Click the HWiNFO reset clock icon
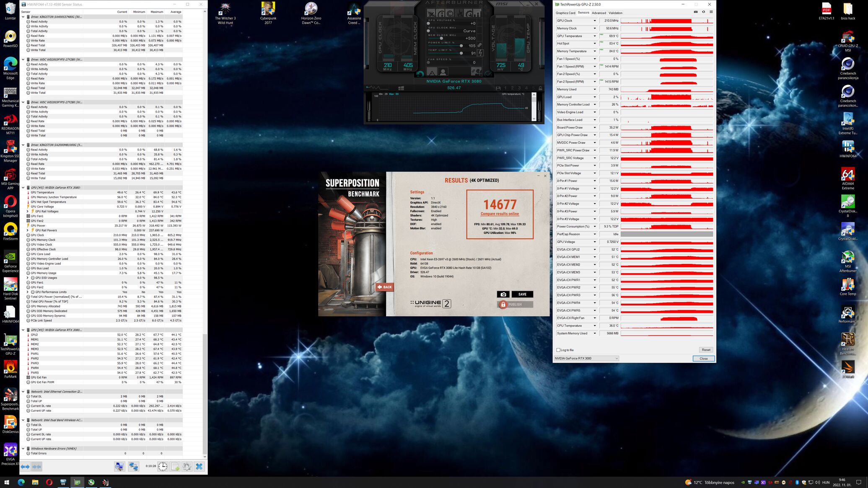The height and width of the screenshot is (488, 868). pos(163,466)
